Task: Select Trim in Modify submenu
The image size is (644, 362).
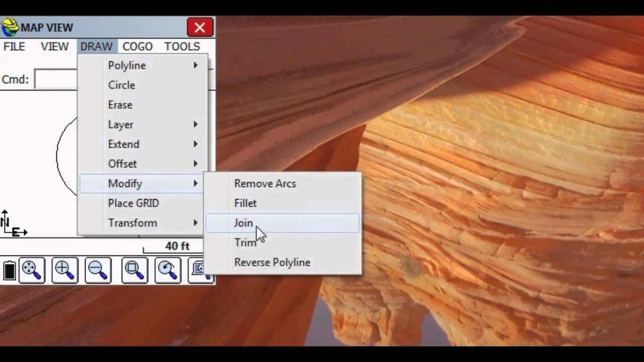Action: (282, 242)
